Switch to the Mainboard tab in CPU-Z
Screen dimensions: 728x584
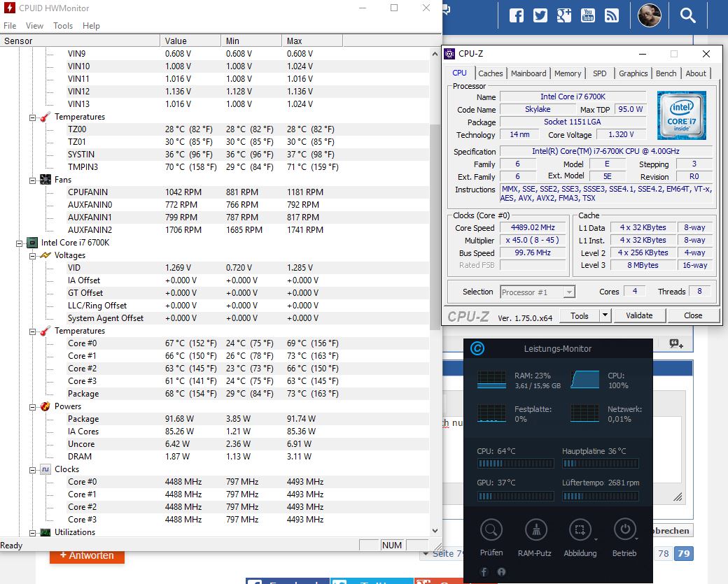tap(528, 73)
